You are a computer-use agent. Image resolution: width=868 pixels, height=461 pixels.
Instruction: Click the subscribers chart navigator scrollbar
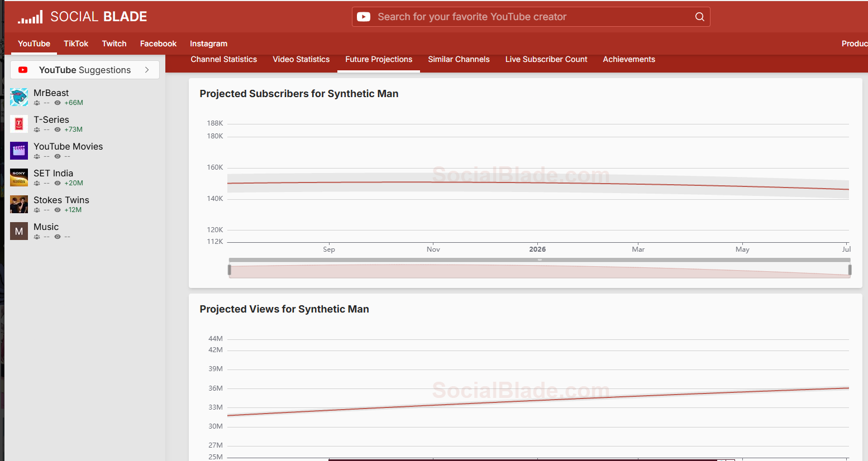(540, 260)
